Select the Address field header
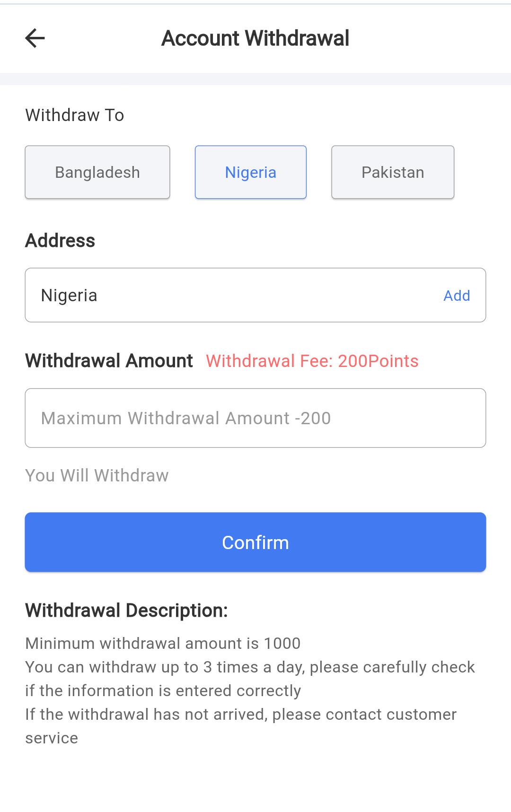Viewport: 511px width, 812px height. click(x=60, y=240)
